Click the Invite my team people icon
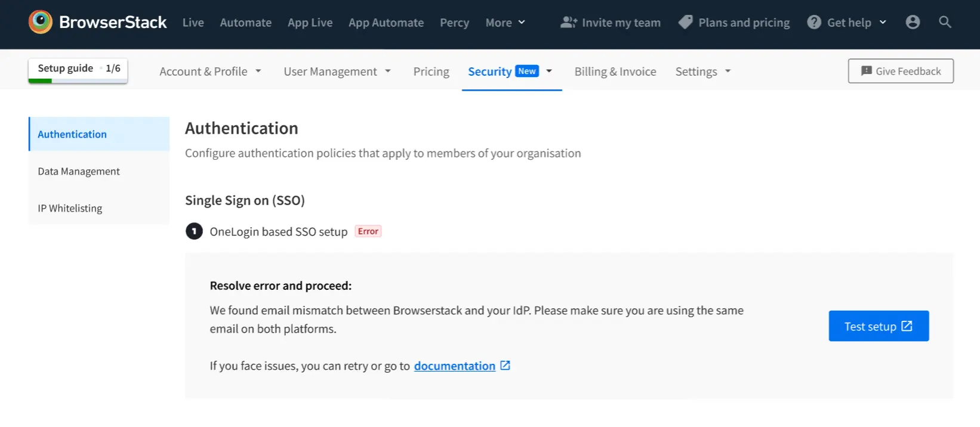This screenshot has width=980, height=427. click(x=568, y=22)
